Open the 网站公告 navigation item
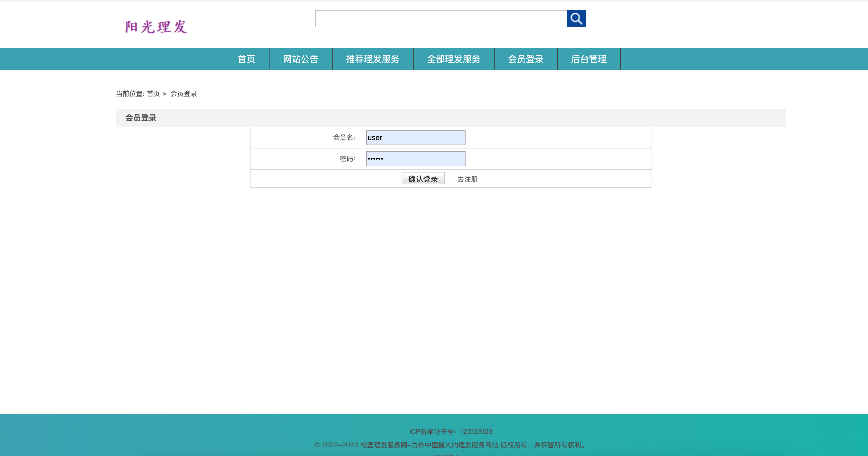This screenshot has width=868, height=456. [301, 59]
